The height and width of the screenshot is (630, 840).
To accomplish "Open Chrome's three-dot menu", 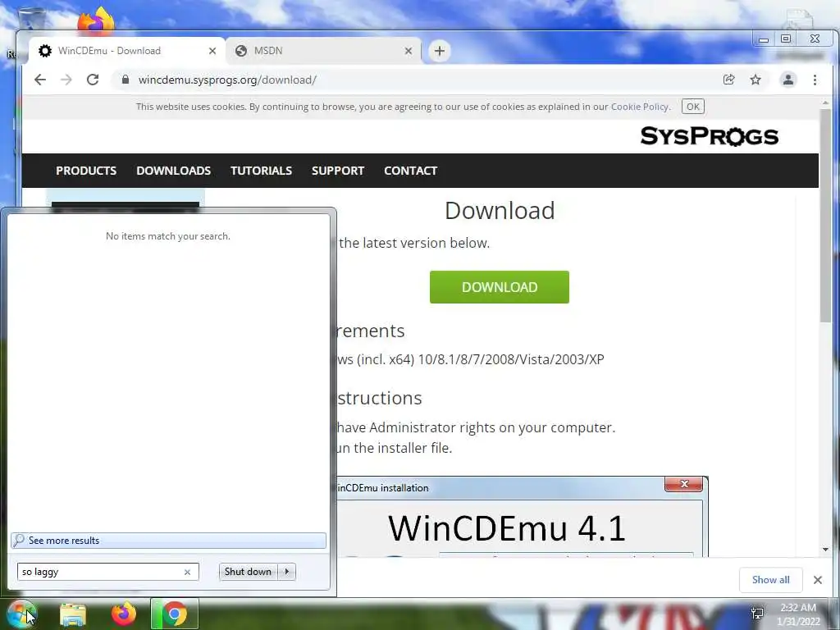I will pyautogui.click(x=815, y=80).
